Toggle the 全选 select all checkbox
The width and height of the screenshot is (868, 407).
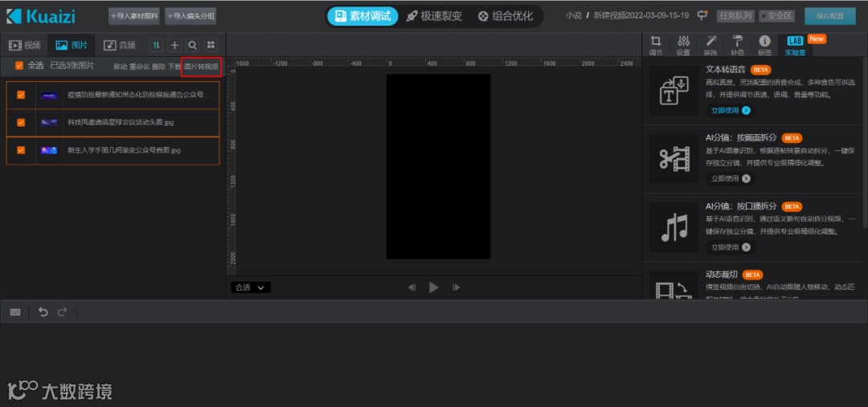(19, 65)
